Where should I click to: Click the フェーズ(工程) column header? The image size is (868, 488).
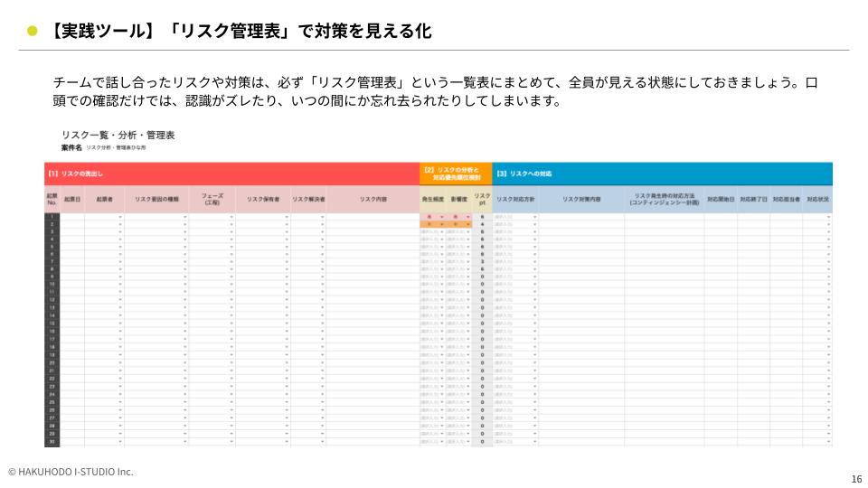pos(212,199)
